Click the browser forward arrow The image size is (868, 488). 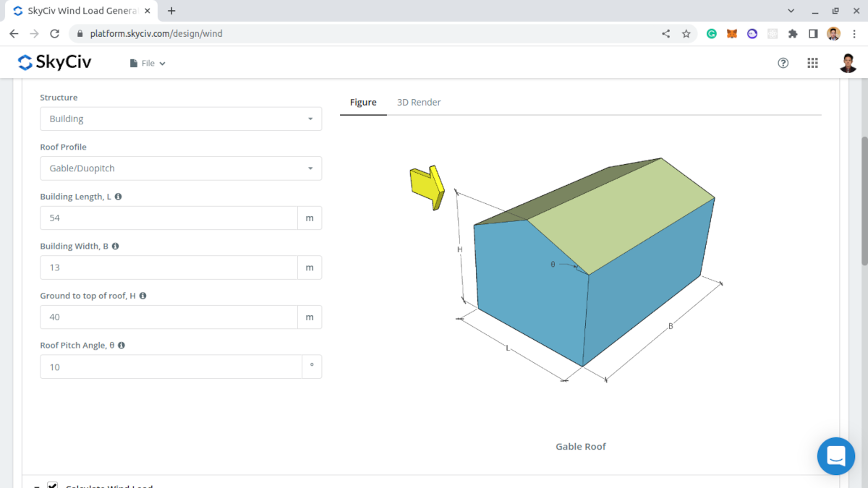(34, 33)
